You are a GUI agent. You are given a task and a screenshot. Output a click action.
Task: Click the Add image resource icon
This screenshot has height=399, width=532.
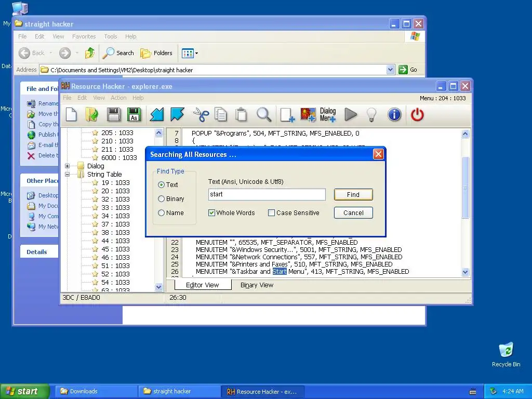(x=308, y=115)
